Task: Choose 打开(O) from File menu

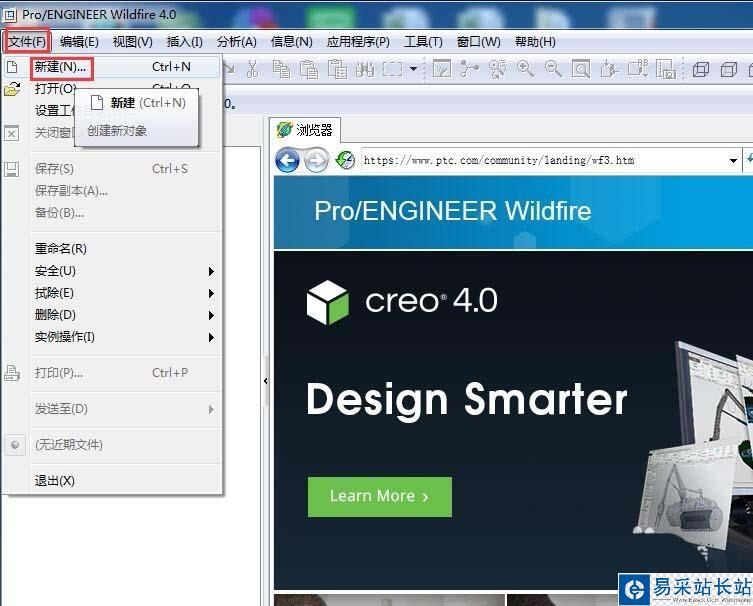Action: (x=55, y=89)
